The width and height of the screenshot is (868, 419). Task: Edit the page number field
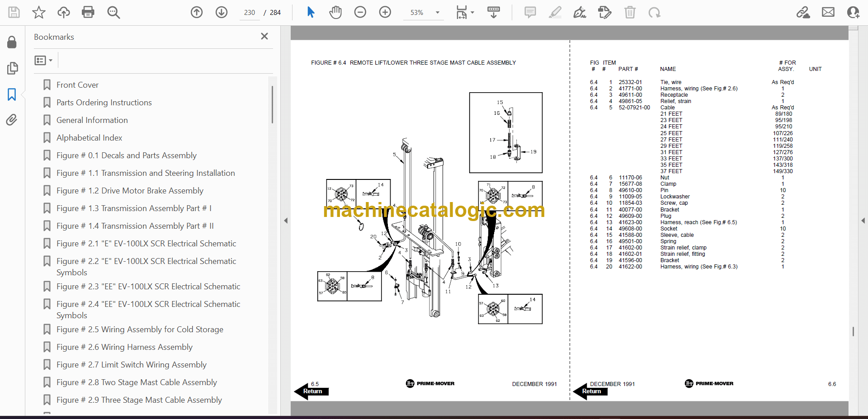(x=250, y=13)
